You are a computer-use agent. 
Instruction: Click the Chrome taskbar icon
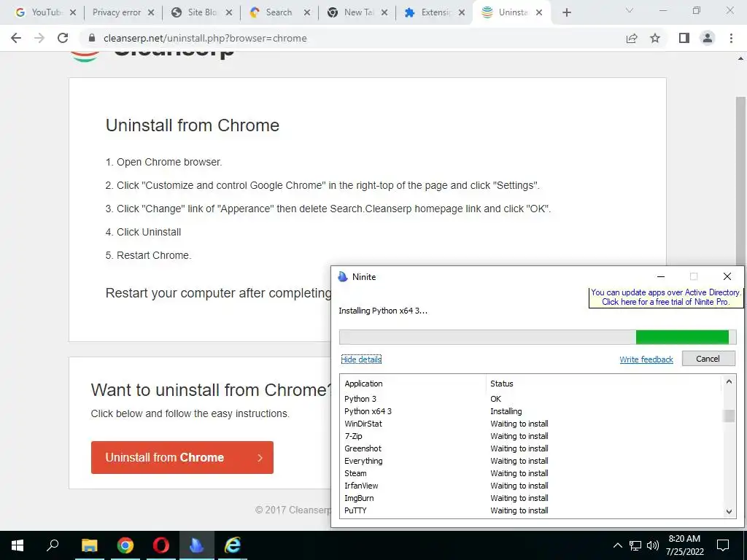125,545
